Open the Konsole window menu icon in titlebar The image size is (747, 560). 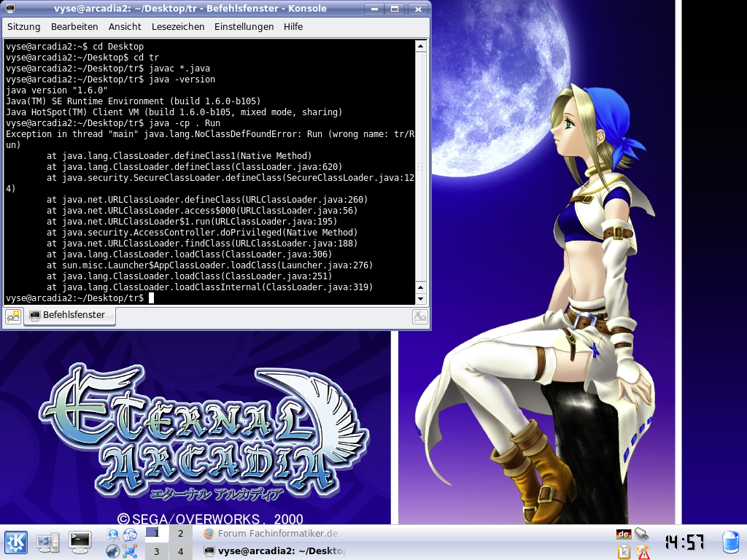click(10, 9)
